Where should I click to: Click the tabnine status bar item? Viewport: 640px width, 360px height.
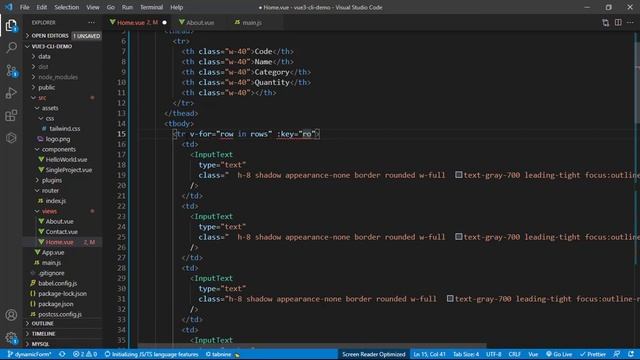(x=222, y=354)
